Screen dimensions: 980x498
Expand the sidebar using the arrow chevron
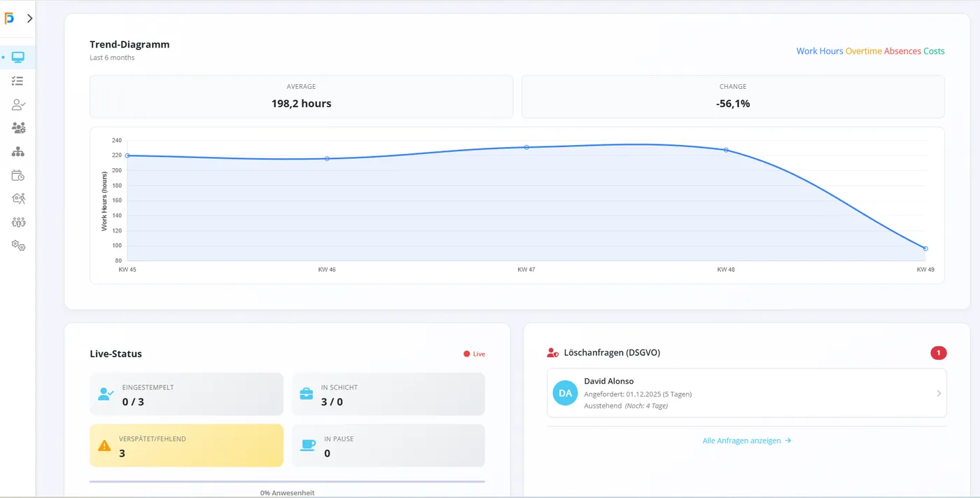pyautogui.click(x=29, y=18)
